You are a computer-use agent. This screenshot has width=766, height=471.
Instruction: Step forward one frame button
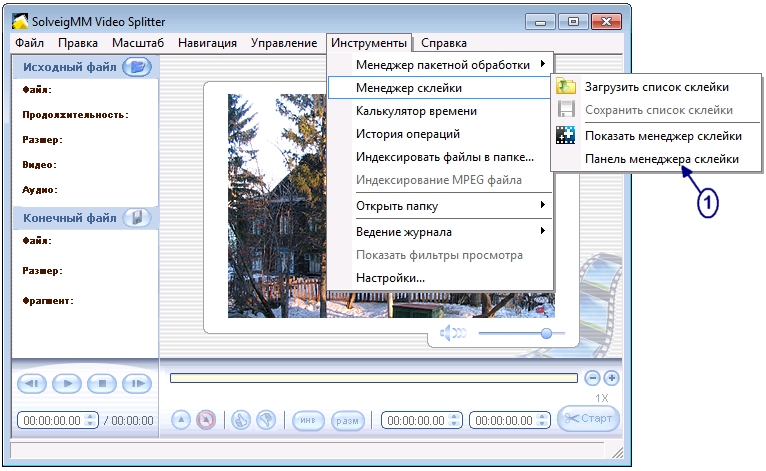tap(137, 384)
